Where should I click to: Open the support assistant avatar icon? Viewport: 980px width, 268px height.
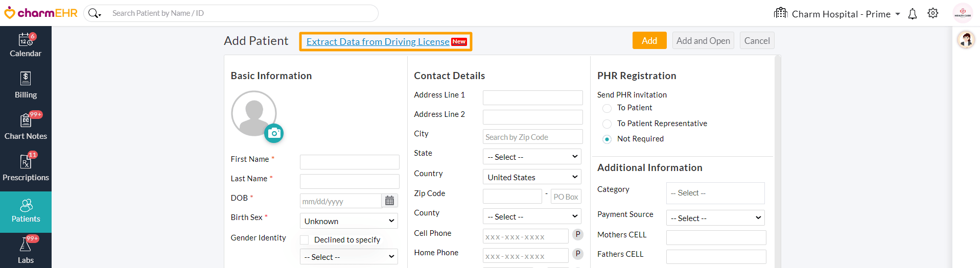[966, 40]
